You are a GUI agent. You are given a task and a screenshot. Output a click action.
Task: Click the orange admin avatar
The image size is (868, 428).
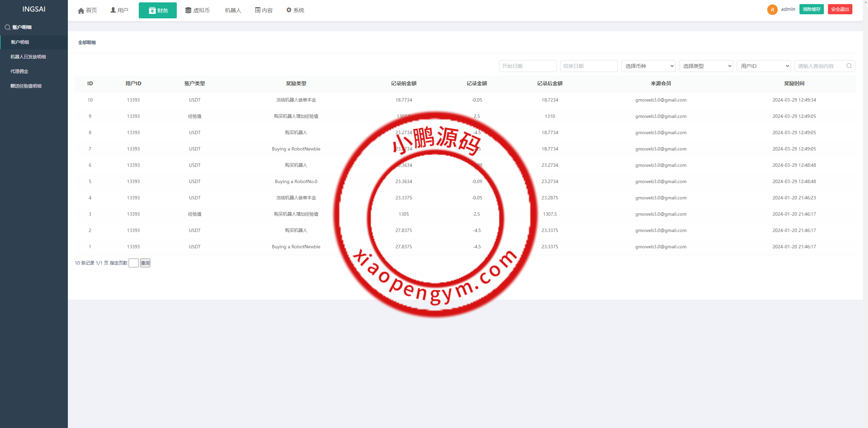[x=772, y=10]
